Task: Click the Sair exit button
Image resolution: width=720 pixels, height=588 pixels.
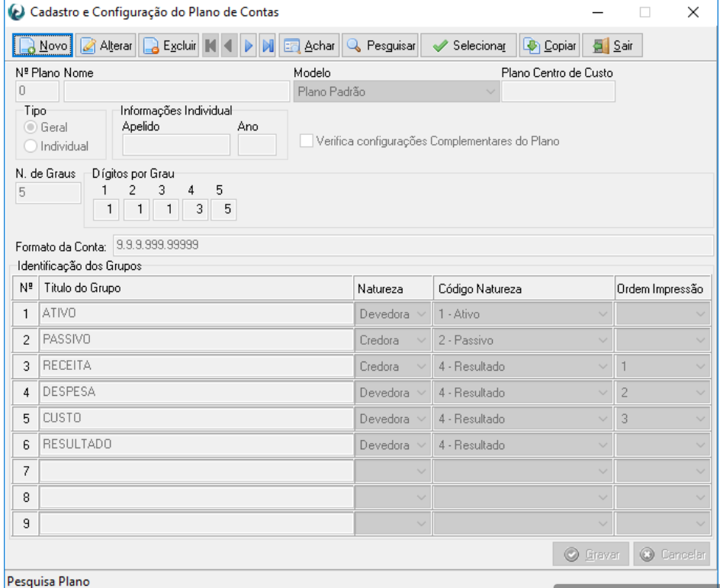Action: click(612, 46)
